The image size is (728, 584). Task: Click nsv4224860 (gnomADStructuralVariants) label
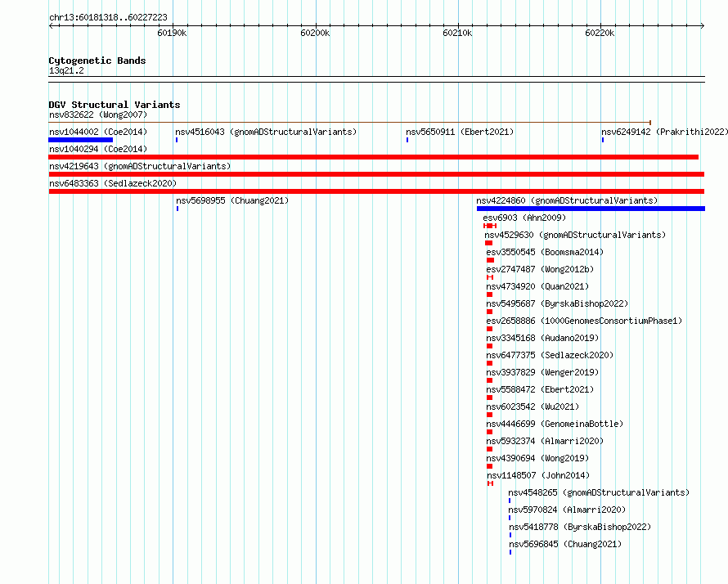[x=567, y=200]
